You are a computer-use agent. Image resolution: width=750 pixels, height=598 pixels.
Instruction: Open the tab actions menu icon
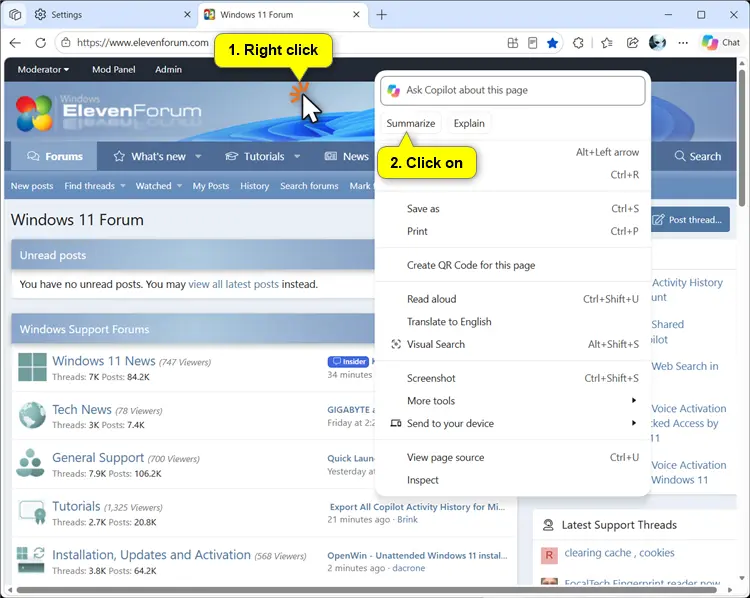15,15
